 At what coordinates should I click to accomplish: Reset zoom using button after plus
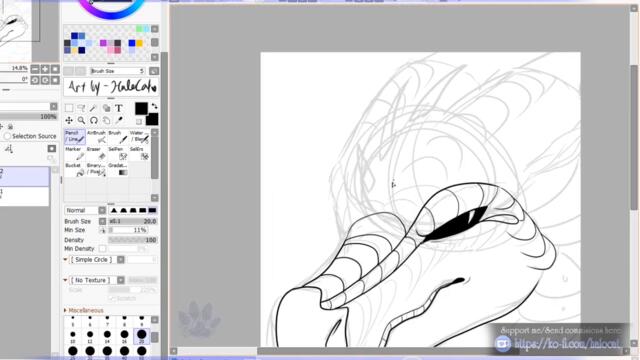pos(55,69)
